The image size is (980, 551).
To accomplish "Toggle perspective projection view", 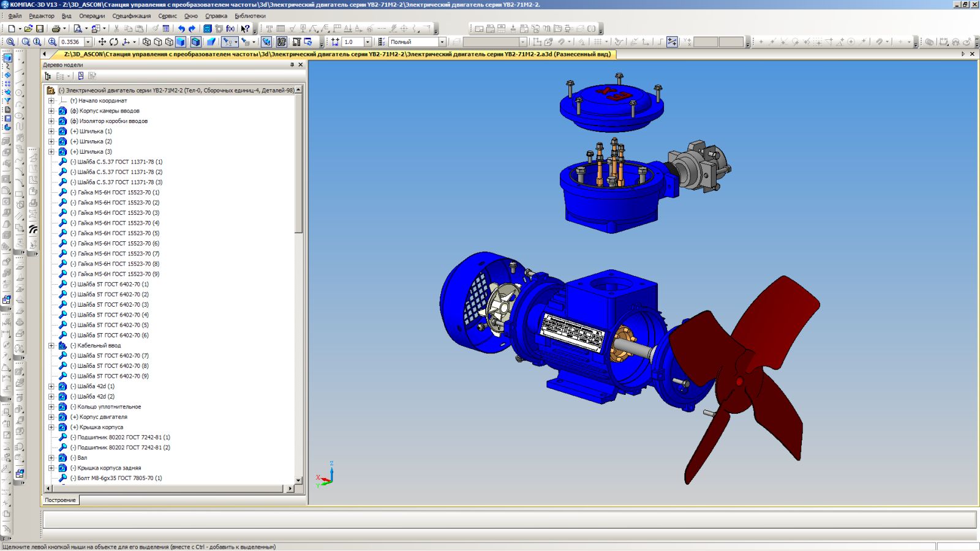I will 211,42.
